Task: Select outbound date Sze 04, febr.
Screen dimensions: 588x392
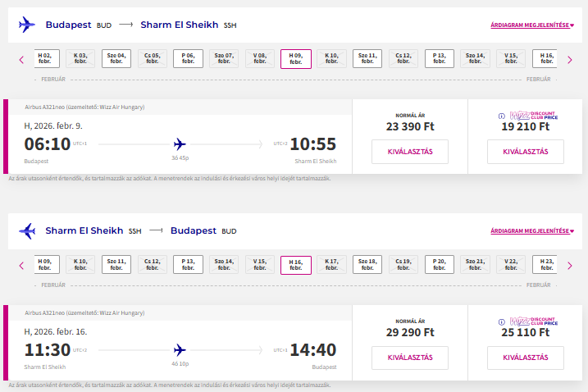Action: (116, 58)
